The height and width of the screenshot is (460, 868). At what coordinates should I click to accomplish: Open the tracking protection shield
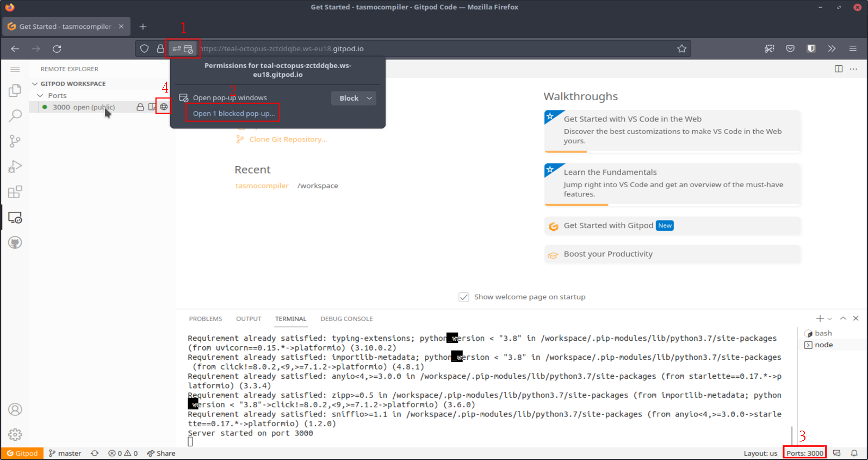coord(144,48)
